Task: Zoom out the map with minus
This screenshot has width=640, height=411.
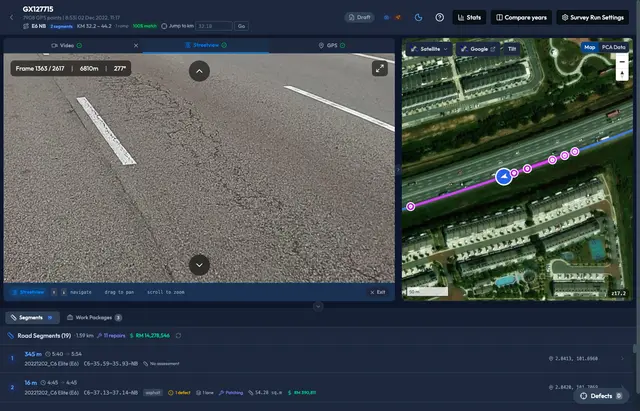Action: 622,62
